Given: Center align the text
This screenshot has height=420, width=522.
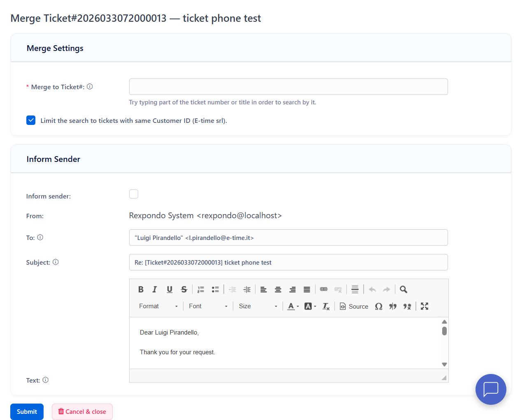Looking at the screenshot, I should (x=278, y=289).
